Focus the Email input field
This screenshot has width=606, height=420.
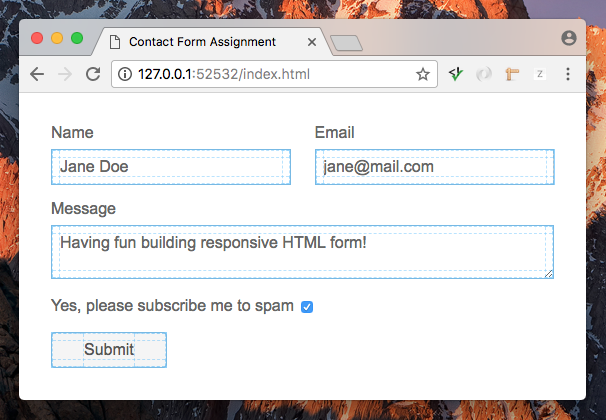point(435,167)
